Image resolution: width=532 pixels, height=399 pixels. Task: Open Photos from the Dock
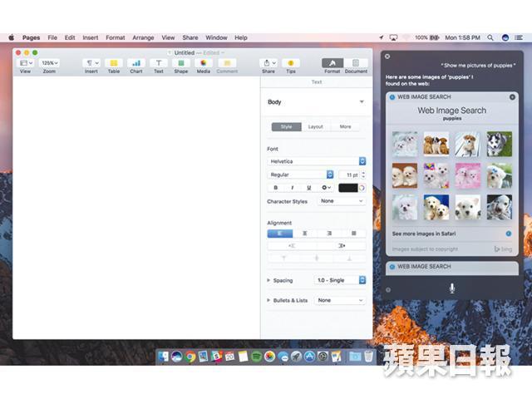(x=269, y=357)
